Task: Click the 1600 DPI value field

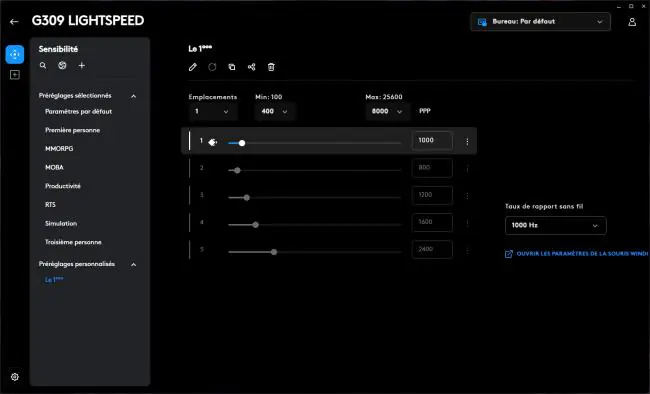Action: click(x=432, y=222)
